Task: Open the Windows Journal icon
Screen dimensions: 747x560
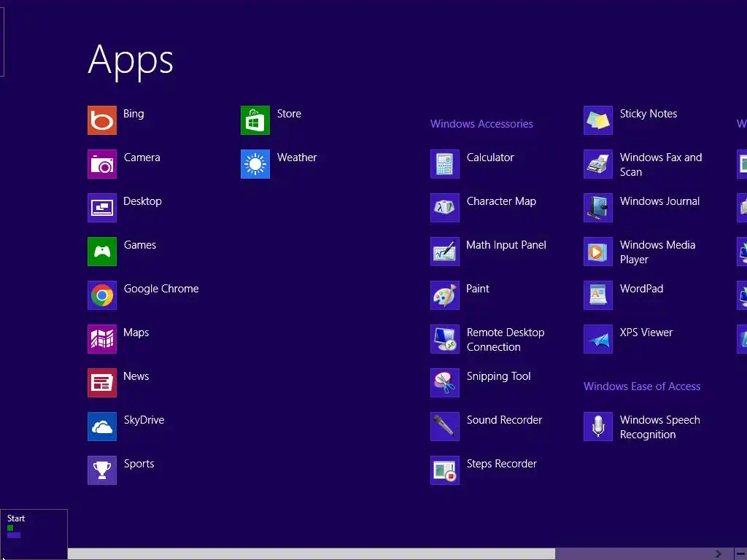Action: pyautogui.click(x=598, y=208)
